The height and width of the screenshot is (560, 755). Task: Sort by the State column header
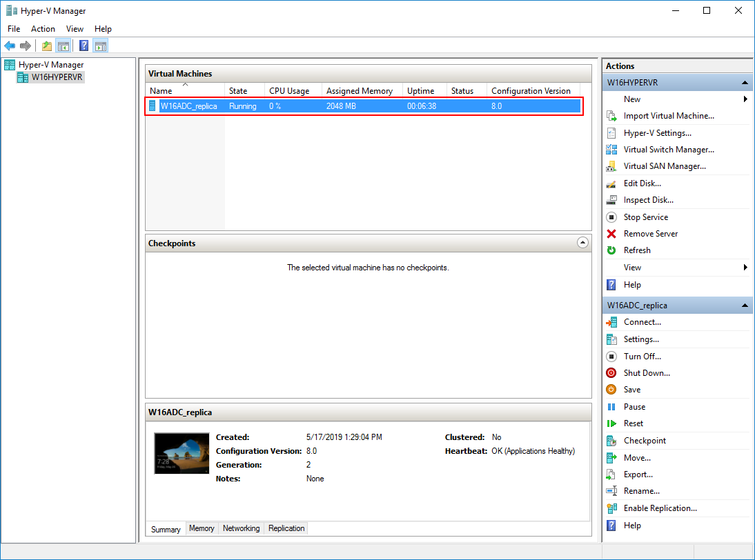[245, 91]
